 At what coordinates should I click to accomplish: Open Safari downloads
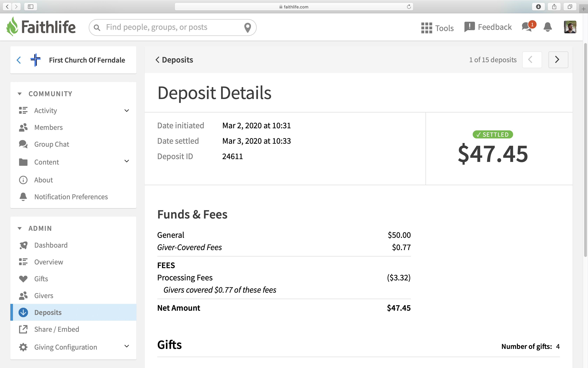pos(538,7)
